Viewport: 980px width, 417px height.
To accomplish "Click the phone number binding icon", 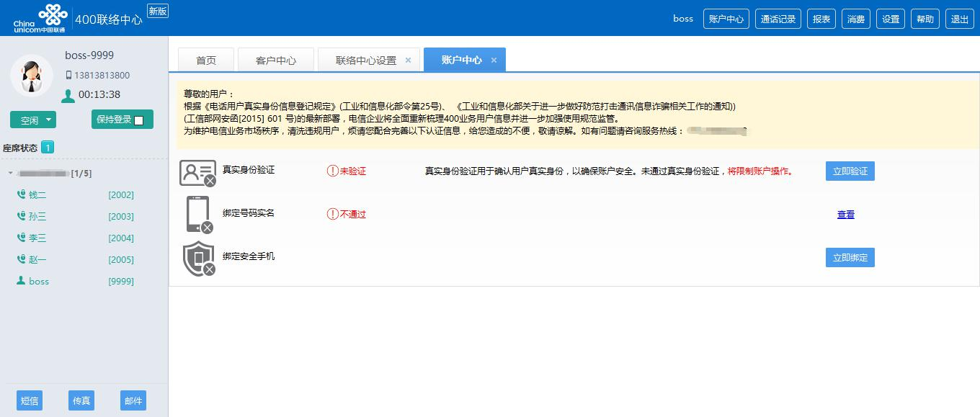I will pos(197,215).
